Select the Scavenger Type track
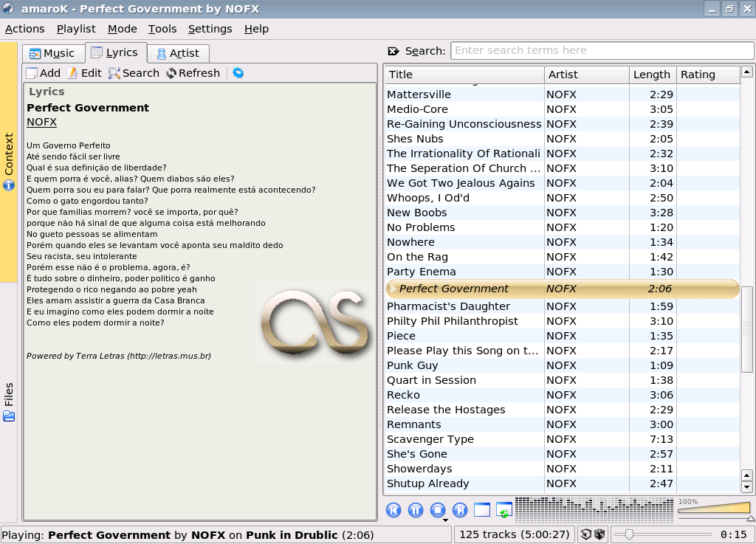Viewport: 756px width, 544px height. [x=562, y=439]
